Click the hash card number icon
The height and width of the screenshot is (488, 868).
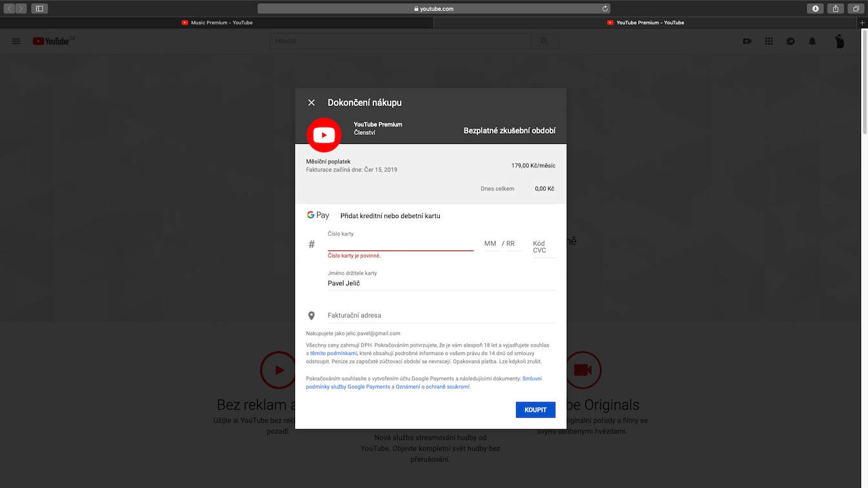[311, 244]
